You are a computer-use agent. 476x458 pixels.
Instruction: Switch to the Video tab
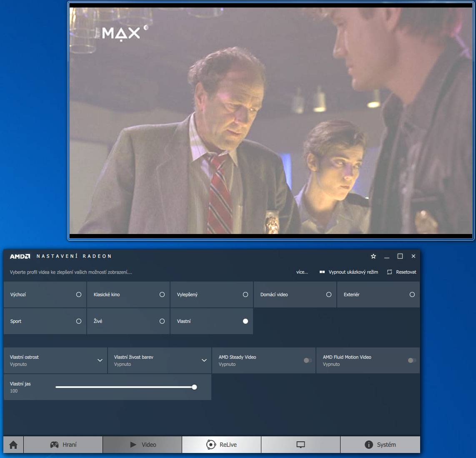(143, 445)
